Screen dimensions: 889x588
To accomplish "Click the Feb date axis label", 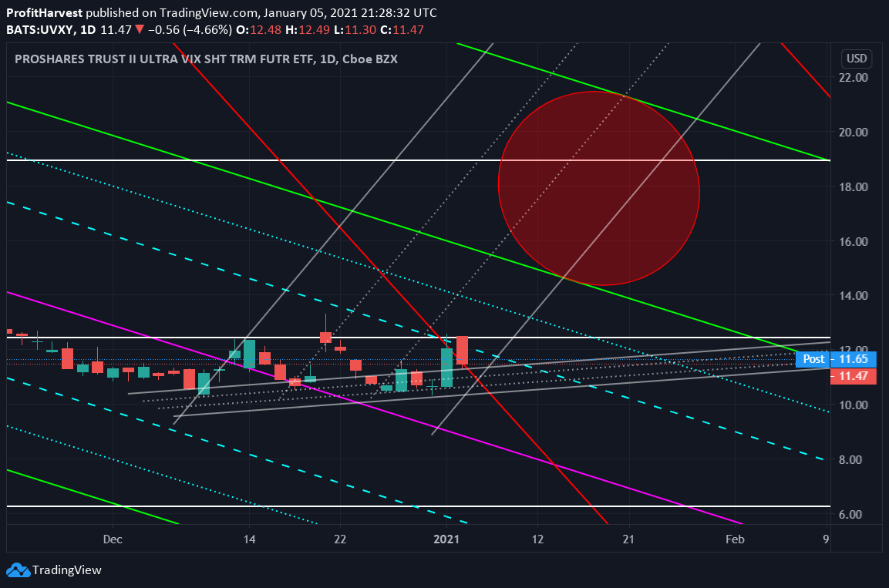I will [x=735, y=539].
